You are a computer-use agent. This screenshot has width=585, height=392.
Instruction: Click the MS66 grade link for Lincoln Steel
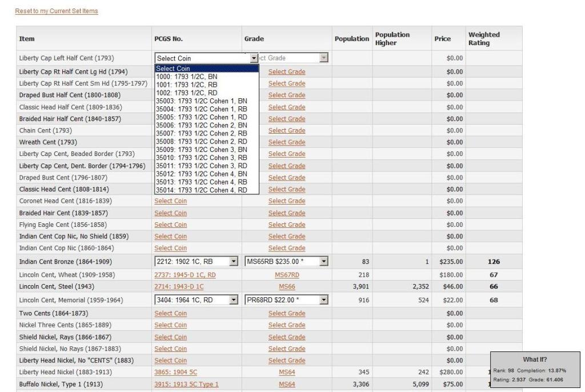click(287, 287)
